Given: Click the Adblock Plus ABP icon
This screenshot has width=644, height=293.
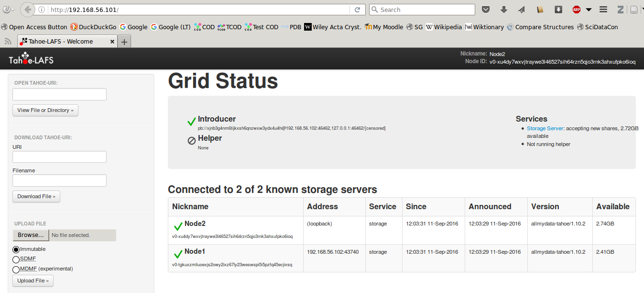Looking at the screenshot, I should 577,10.
